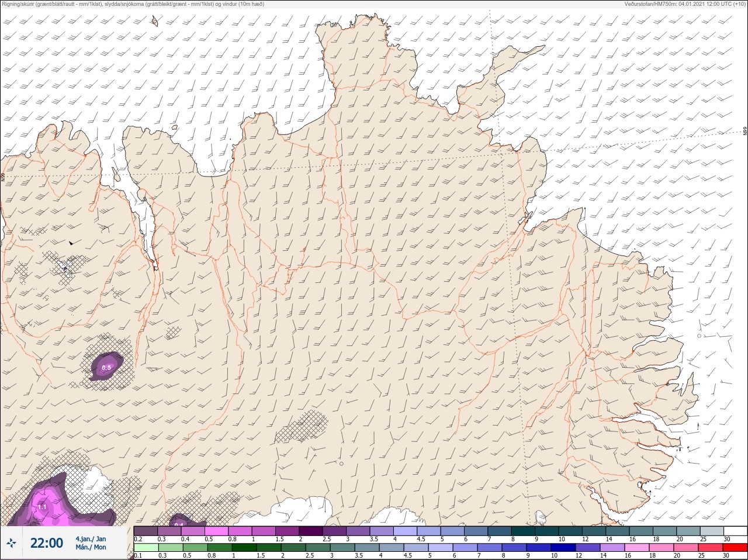Screen dimensions: 748x560
Task: Select the lavender 4 swatch in upper snow legend
Action: [x=406, y=531]
